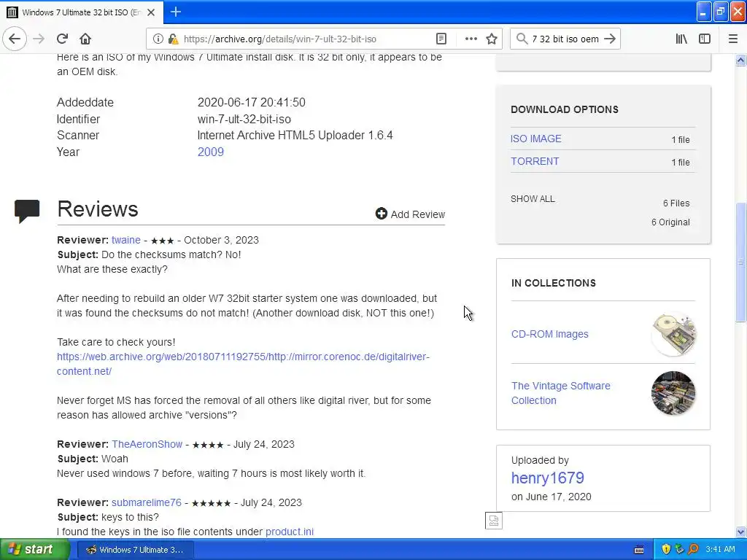Viewport: 747px width, 560px height.
Task: Close the Windows 7 Ultimate tab
Action: click(x=151, y=12)
